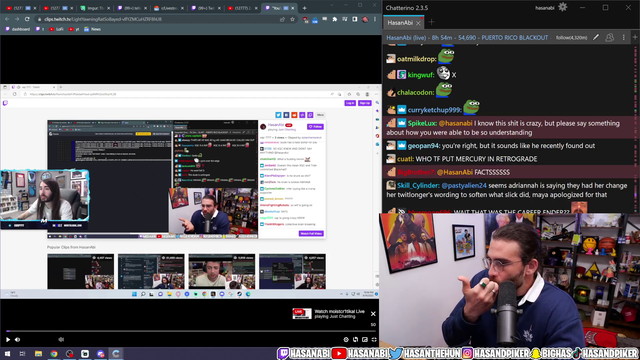
Task: Close the Imgur tab
Action: click(108, 8)
